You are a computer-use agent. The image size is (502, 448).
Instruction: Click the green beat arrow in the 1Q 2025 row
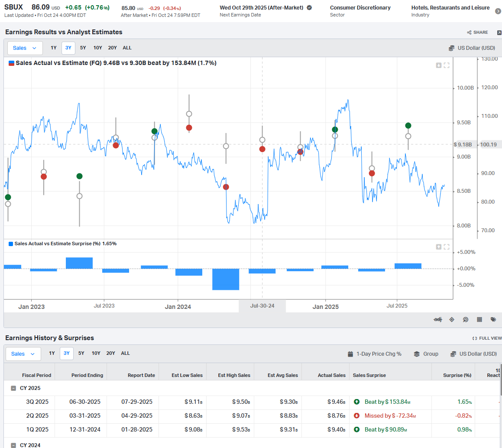pyautogui.click(x=356, y=429)
